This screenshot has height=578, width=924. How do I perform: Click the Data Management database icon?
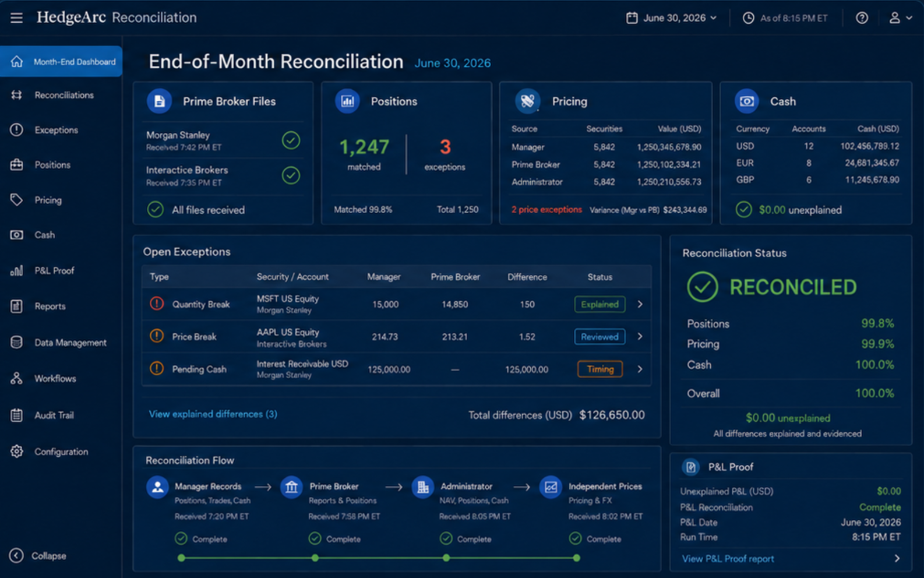pos(16,342)
